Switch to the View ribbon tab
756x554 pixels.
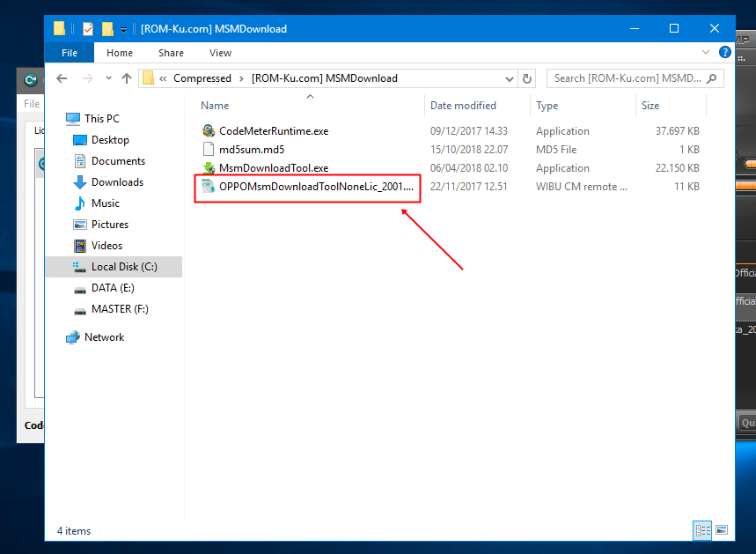pos(220,53)
